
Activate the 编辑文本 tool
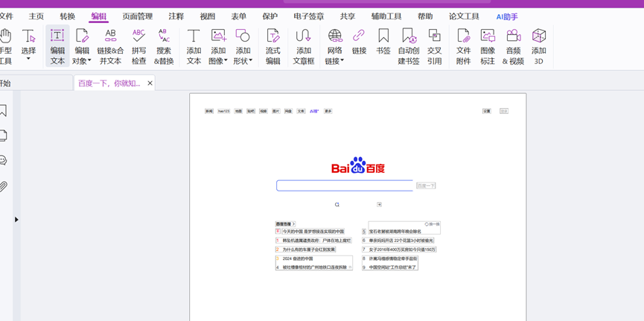pyautogui.click(x=57, y=46)
